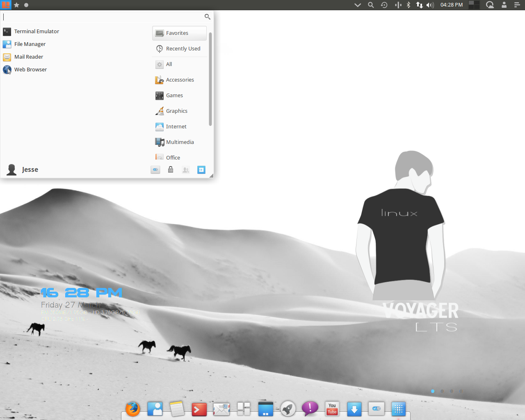Open the mail envelope dock icon
The width and height of the screenshot is (525, 420).
coord(221,409)
